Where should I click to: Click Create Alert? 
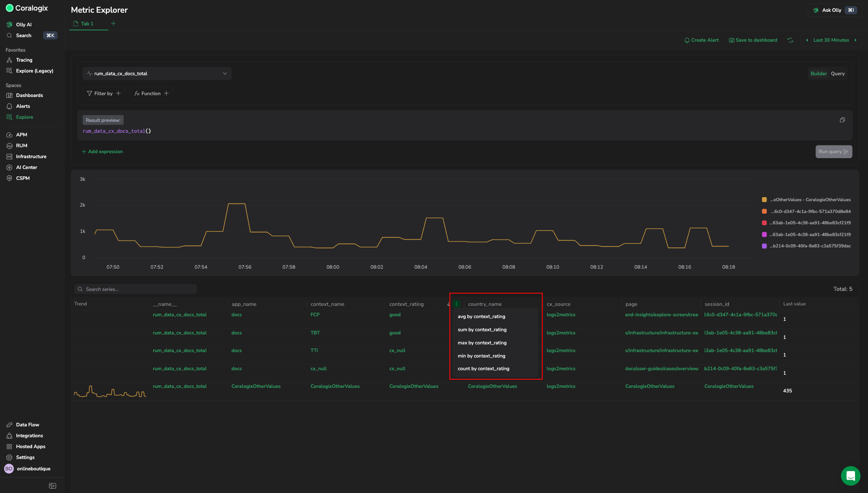coord(701,40)
